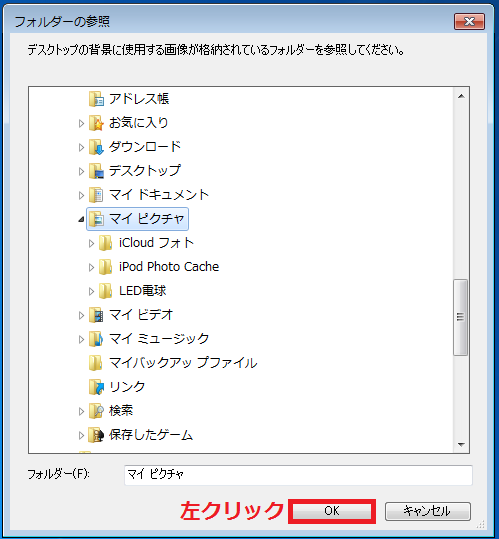
Task: Select the デスクトップ folder icon
Action: (96, 171)
